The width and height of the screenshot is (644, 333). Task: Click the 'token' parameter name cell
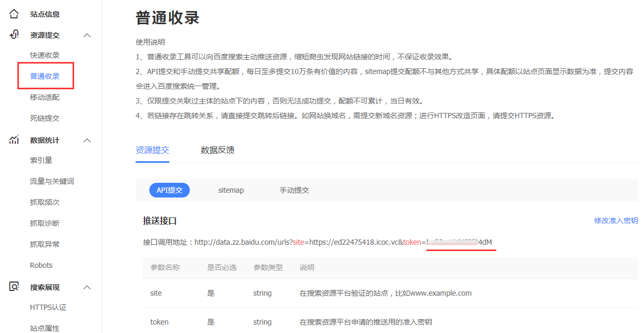(159, 322)
